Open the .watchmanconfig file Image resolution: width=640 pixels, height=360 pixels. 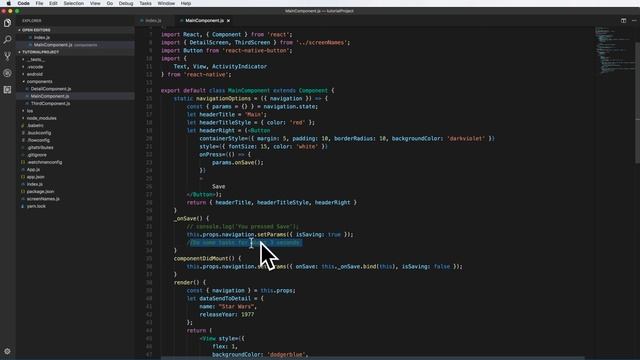[44, 162]
